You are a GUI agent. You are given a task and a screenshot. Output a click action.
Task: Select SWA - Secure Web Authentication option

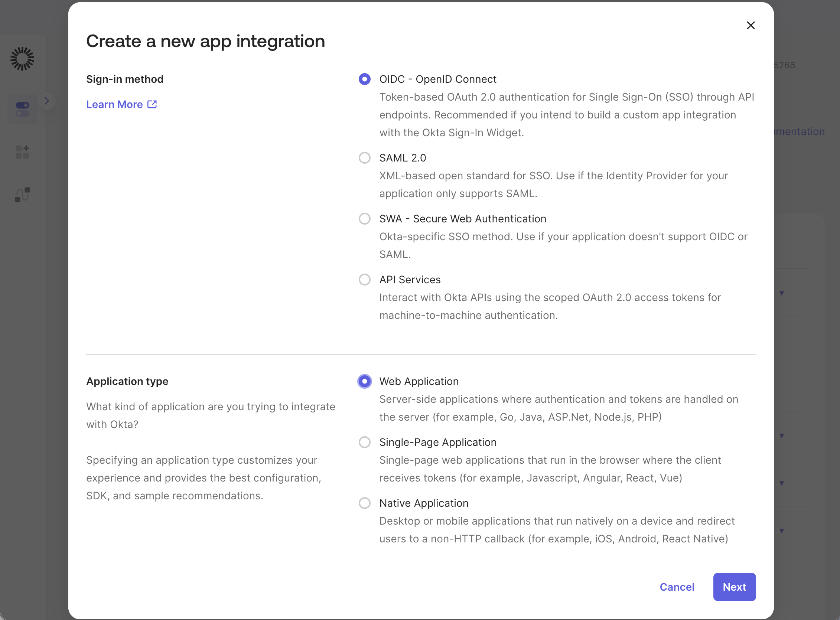pos(364,218)
